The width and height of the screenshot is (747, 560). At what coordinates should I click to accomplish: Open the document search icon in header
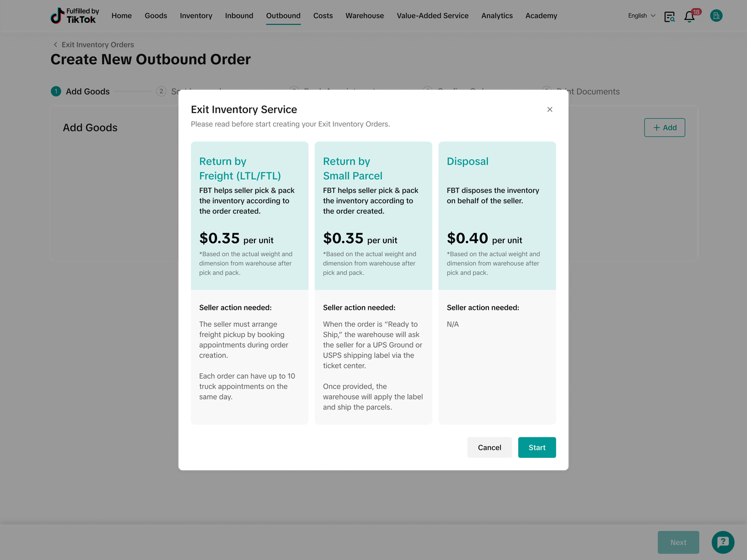(669, 16)
